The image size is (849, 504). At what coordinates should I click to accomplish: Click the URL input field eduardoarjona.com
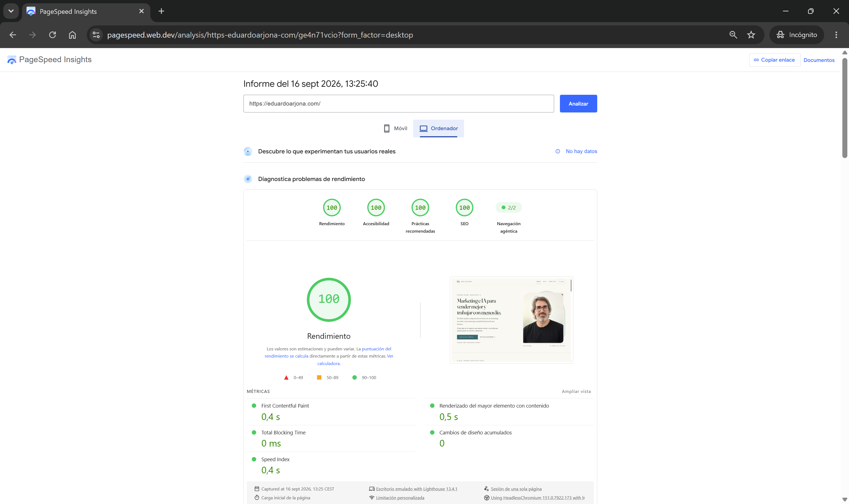398,104
